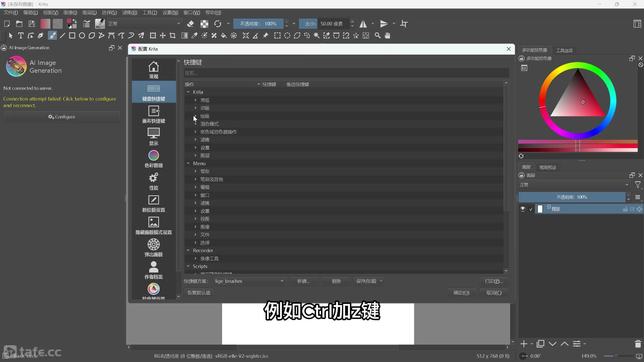Select the ellipse shape tool
Viewport: 644px width, 362px height.
tap(82, 36)
